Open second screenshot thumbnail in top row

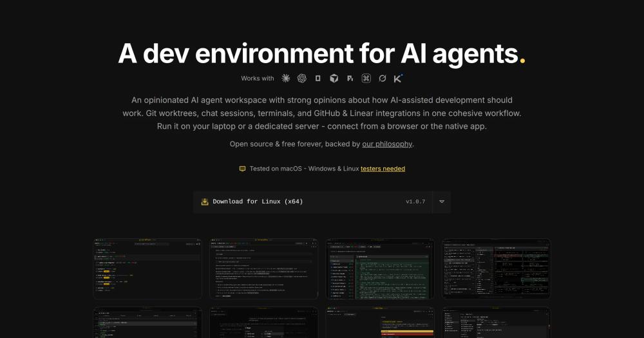pos(263,268)
